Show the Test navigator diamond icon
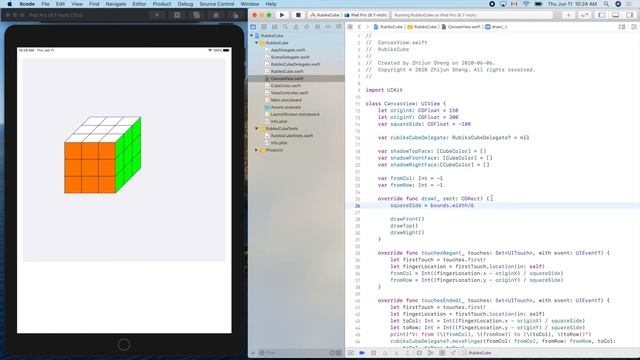 point(307,27)
